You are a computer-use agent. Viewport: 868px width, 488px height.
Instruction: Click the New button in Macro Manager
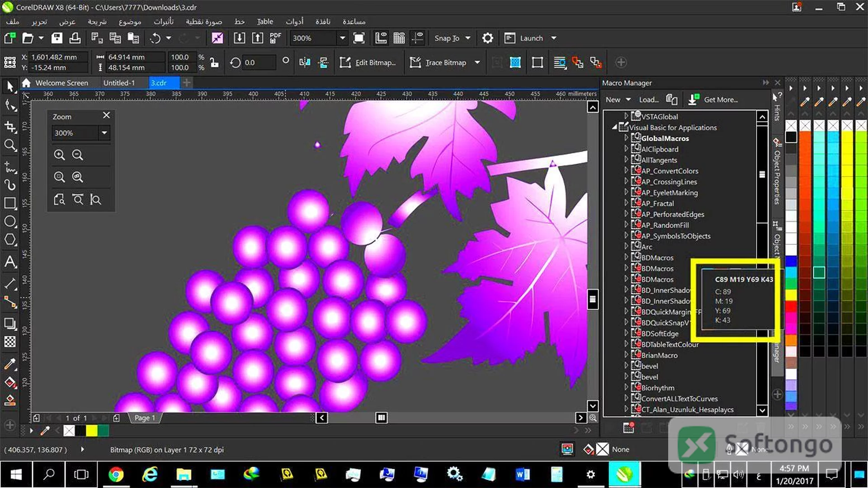[x=618, y=100]
